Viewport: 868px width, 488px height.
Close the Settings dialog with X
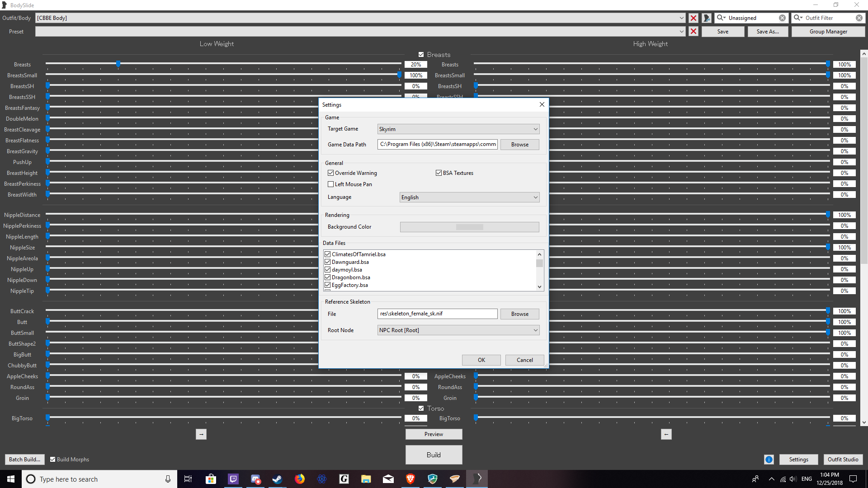pyautogui.click(x=542, y=104)
